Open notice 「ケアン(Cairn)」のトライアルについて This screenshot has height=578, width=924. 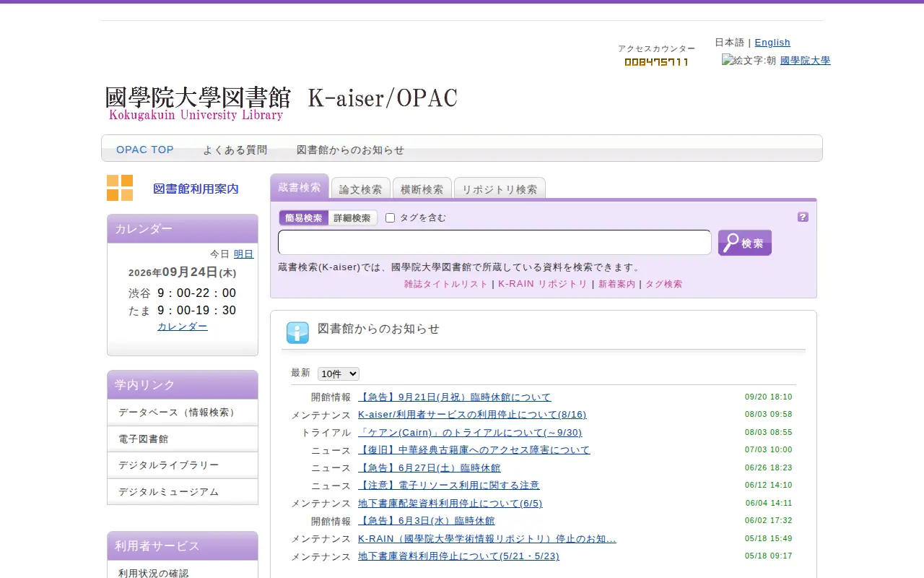coord(470,433)
